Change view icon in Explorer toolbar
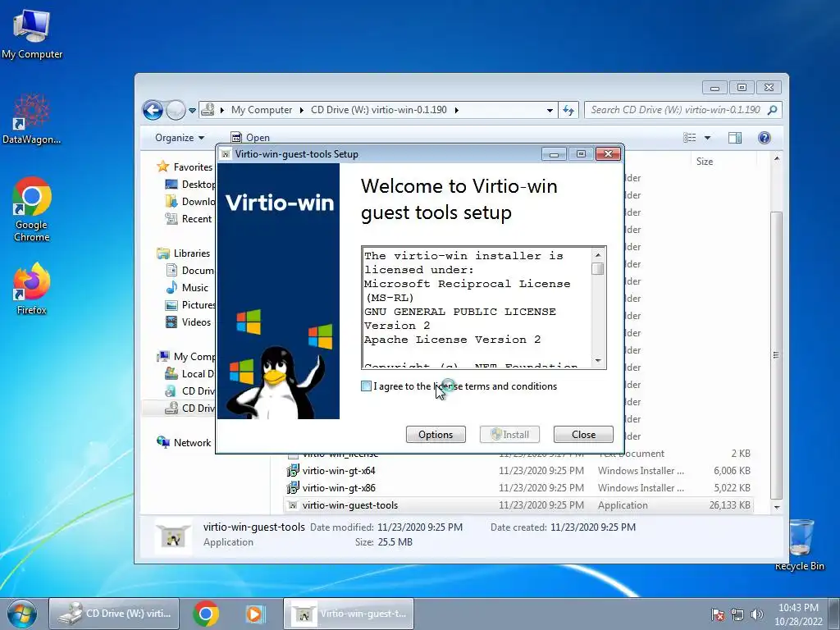The width and height of the screenshot is (840, 630). coord(690,138)
